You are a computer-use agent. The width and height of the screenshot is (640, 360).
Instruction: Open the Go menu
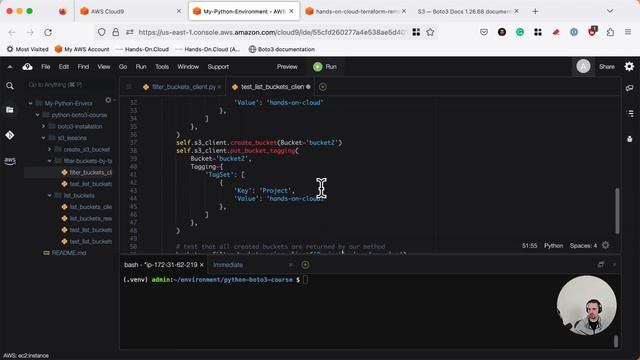123,67
